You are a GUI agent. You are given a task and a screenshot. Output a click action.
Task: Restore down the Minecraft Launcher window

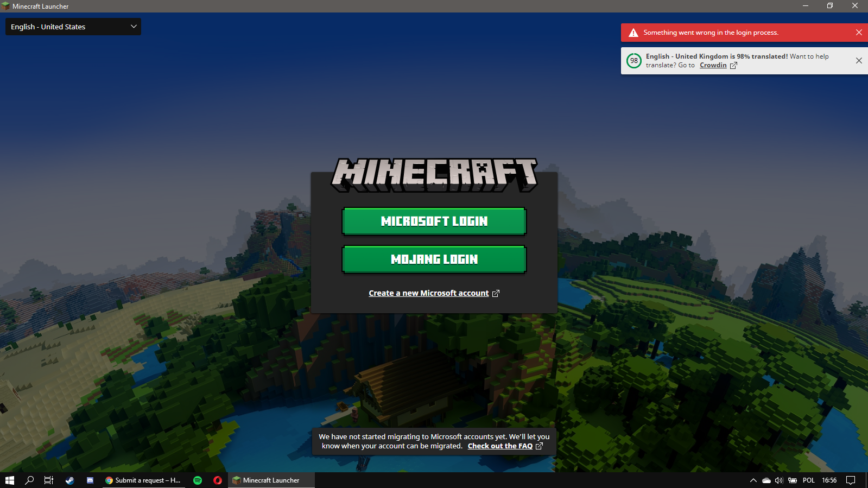[x=830, y=6]
